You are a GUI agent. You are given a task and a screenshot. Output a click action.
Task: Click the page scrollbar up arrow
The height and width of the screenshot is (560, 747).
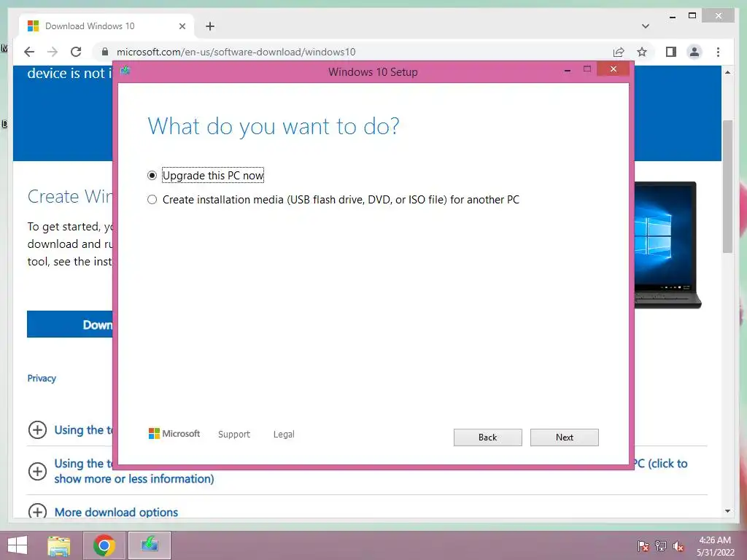coord(727,72)
